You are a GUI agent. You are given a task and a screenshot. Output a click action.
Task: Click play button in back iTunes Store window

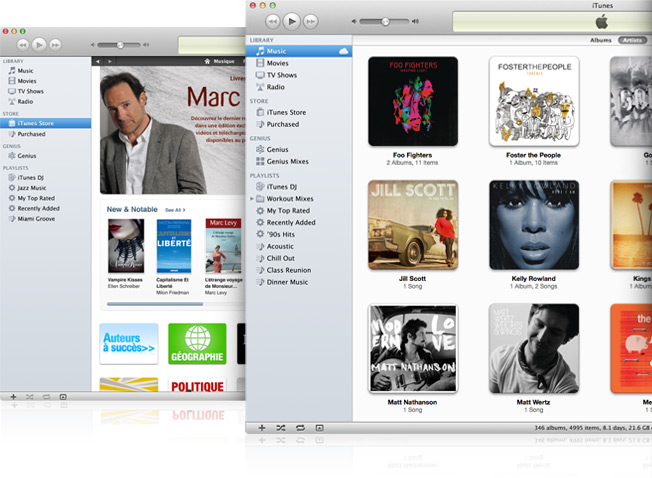tap(39, 44)
